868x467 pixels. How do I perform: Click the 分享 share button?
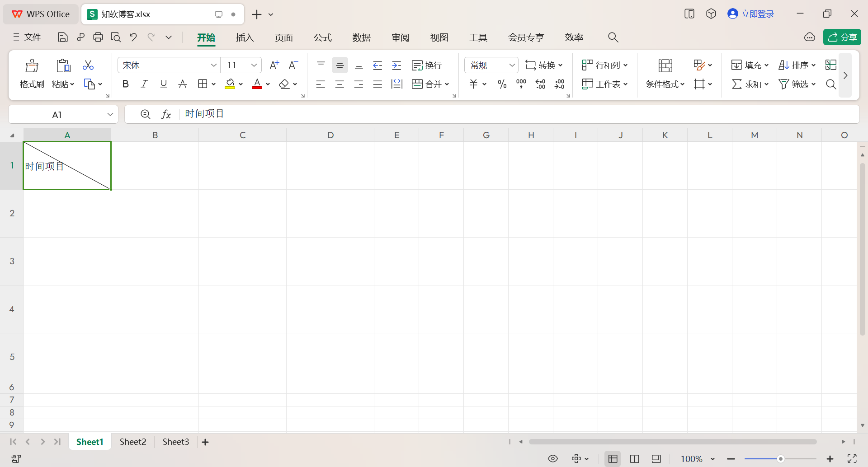[842, 37]
